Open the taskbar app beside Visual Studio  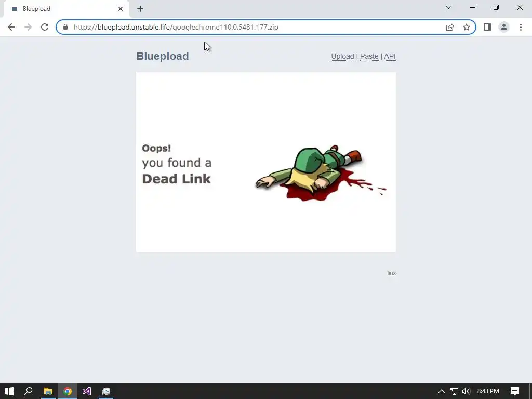click(106, 391)
